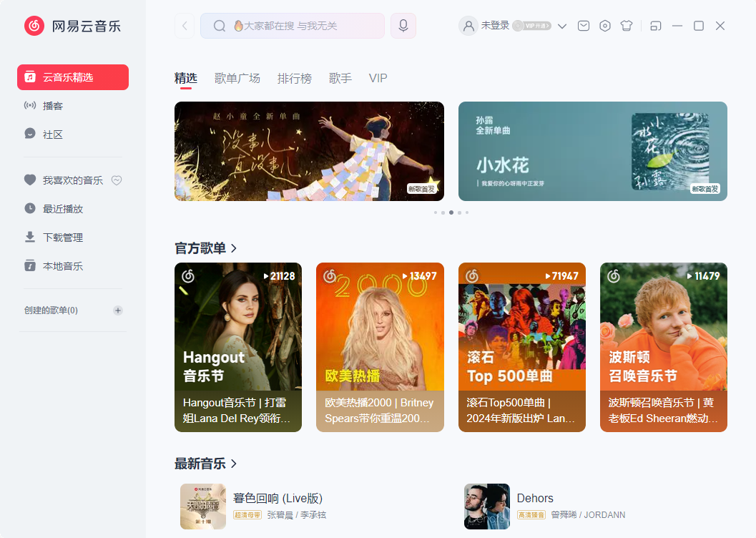Image resolution: width=756 pixels, height=538 pixels.
Task: Click the song title Dehors
Action: (535, 499)
